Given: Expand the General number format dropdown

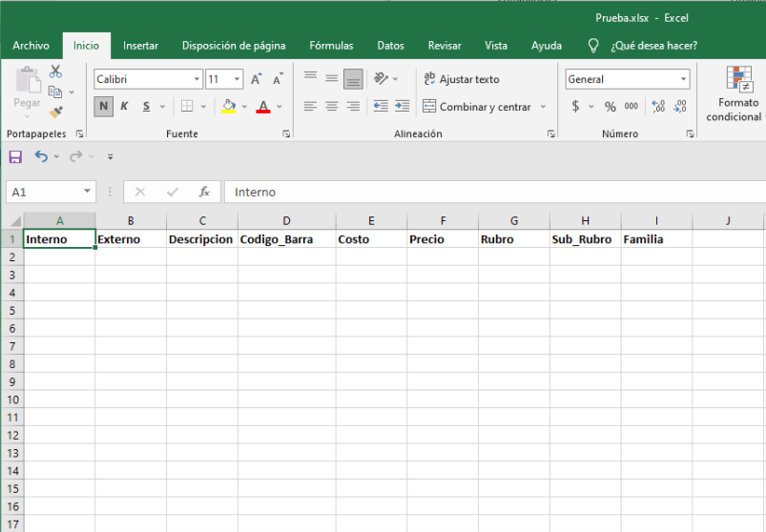Looking at the screenshot, I should click(x=684, y=80).
